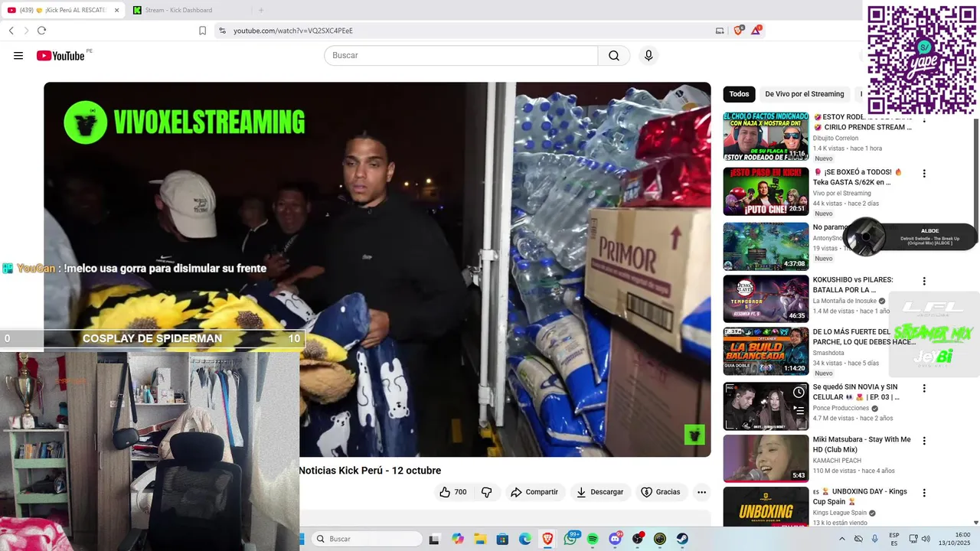The image size is (980, 551).
Task: Open Microsoft Store from the taskbar
Action: click(x=502, y=539)
